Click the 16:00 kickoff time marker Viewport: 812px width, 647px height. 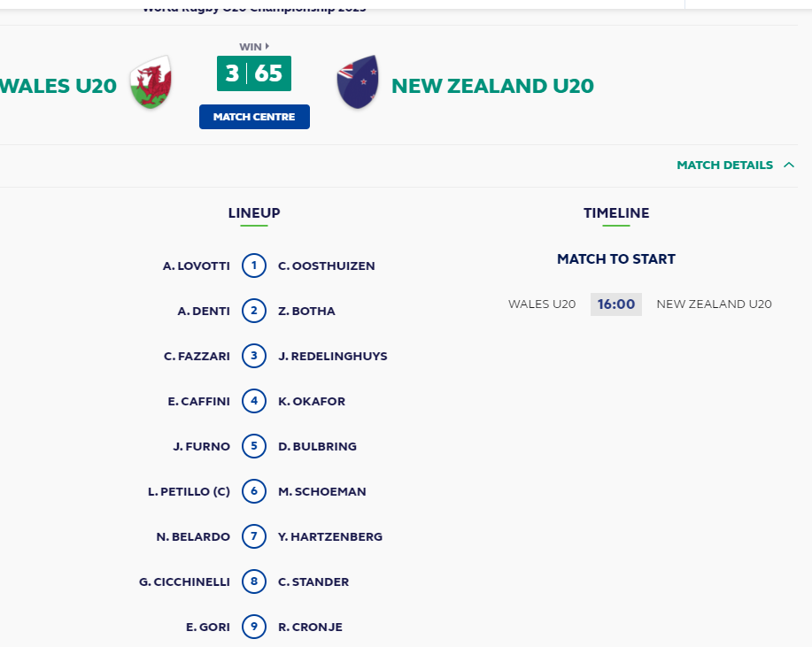[x=616, y=304]
